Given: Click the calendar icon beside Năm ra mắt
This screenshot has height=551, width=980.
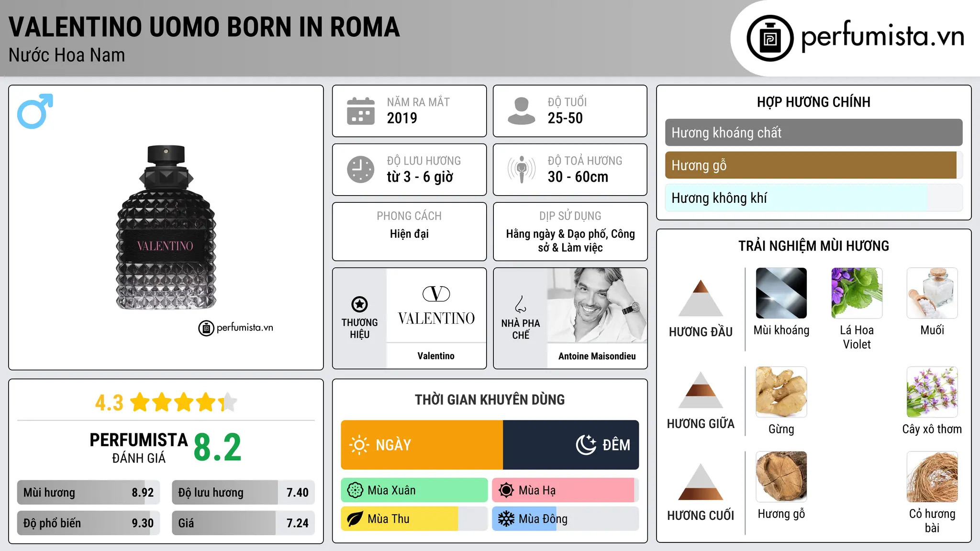Looking at the screenshot, I should 361,111.
